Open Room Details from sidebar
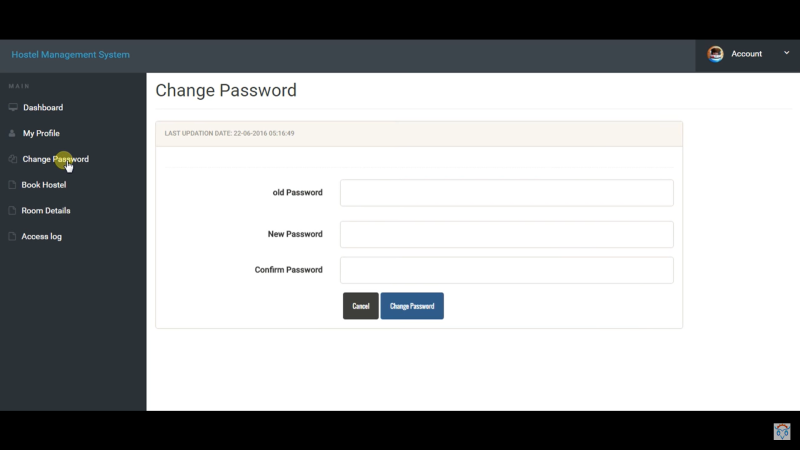The height and width of the screenshot is (450, 800). tap(46, 210)
